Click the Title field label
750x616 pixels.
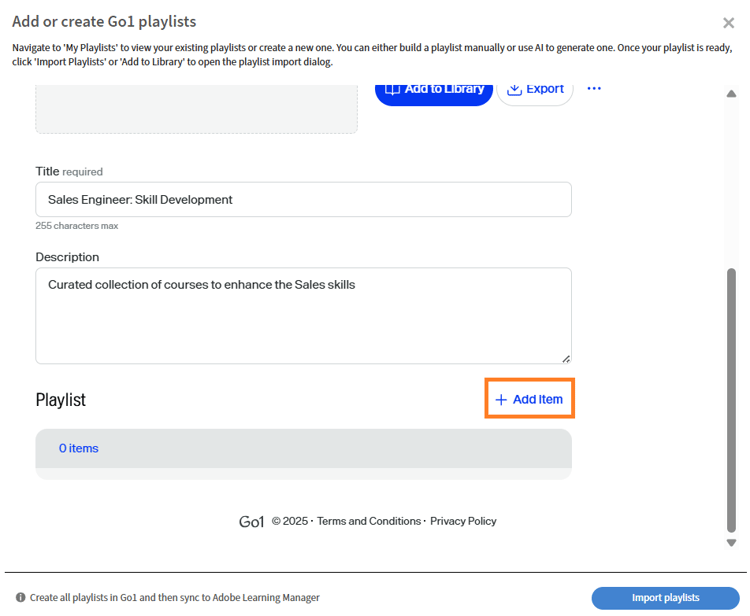[x=47, y=172]
